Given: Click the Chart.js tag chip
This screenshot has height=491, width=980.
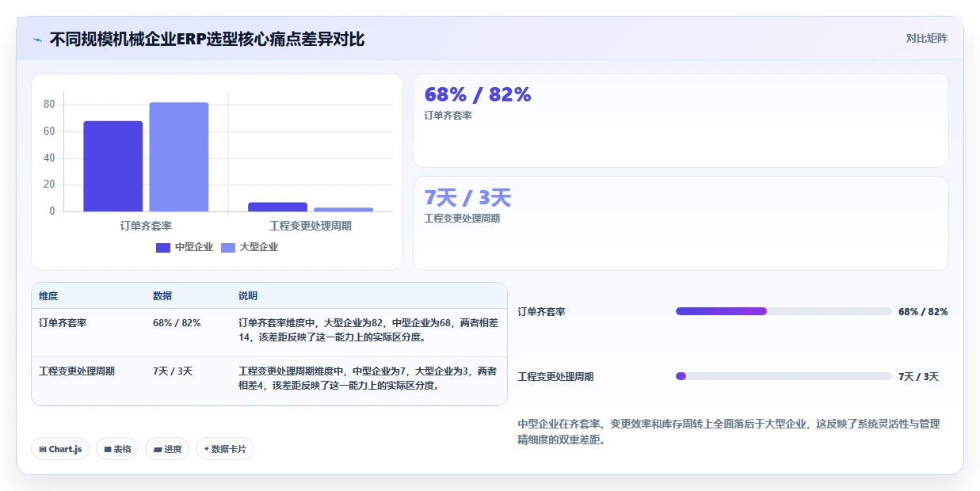Looking at the screenshot, I should click(x=60, y=449).
